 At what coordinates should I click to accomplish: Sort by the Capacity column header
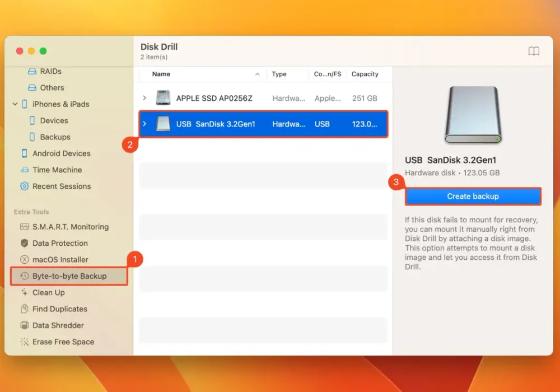tap(365, 74)
